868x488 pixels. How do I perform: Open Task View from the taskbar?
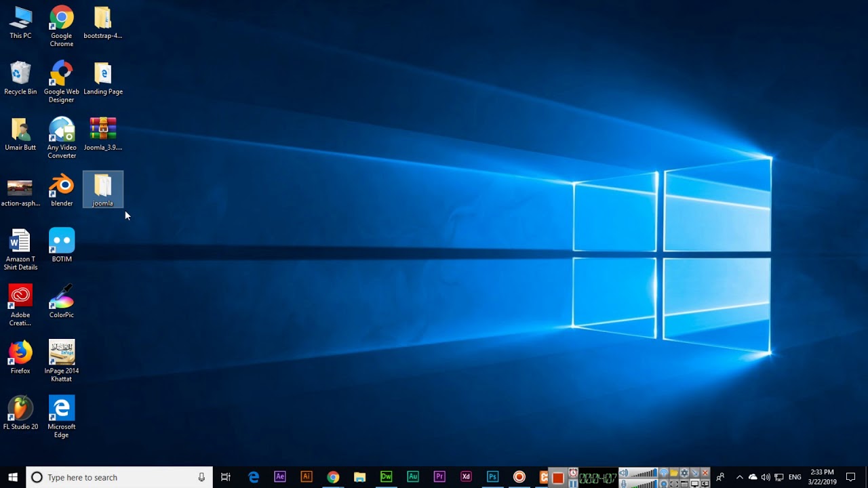pos(226,477)
